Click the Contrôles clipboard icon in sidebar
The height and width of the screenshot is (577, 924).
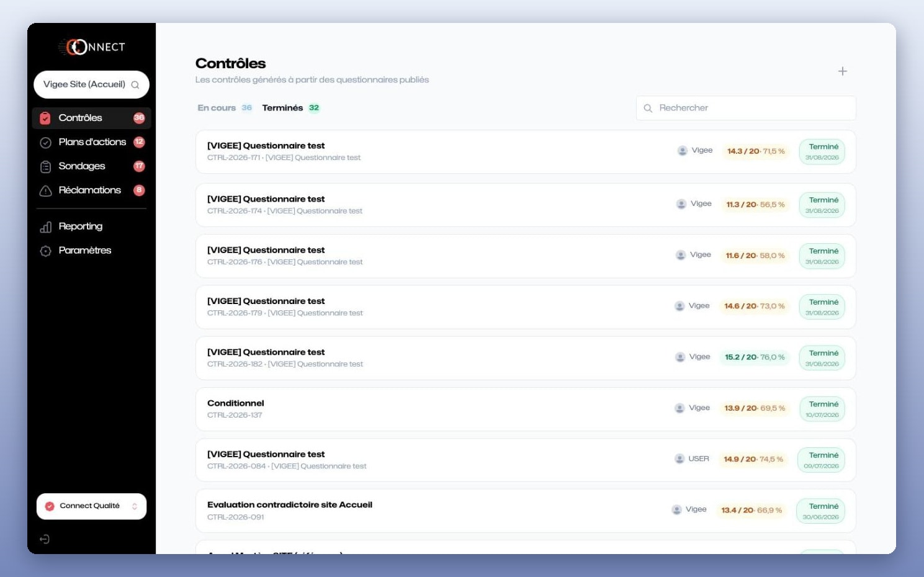click(x=45, y=118)
